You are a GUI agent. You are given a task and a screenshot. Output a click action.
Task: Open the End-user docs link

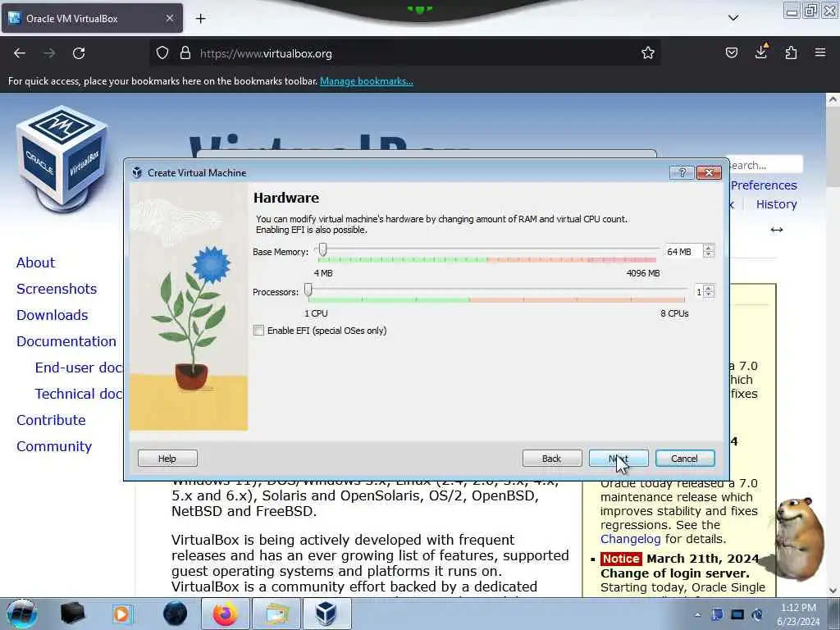click(x=79, y=367)
